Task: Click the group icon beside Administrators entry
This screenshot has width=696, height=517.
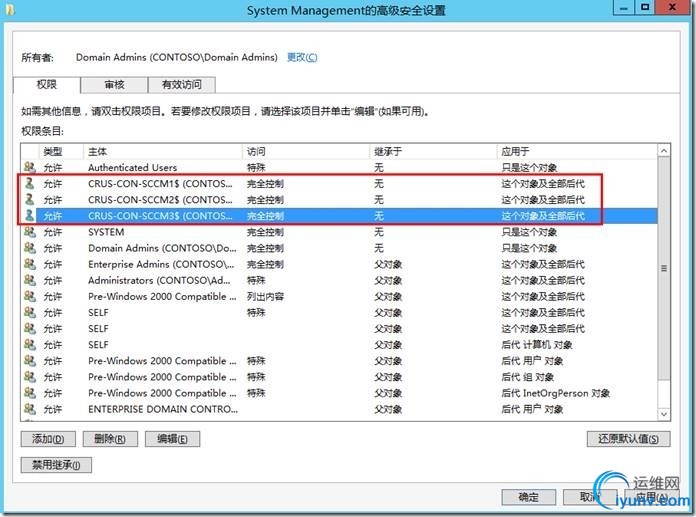Action: pos(30,280)
